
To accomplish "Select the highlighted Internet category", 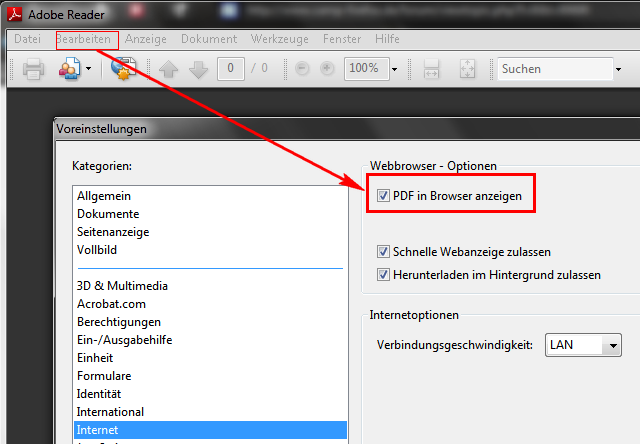I will [210, 430].
